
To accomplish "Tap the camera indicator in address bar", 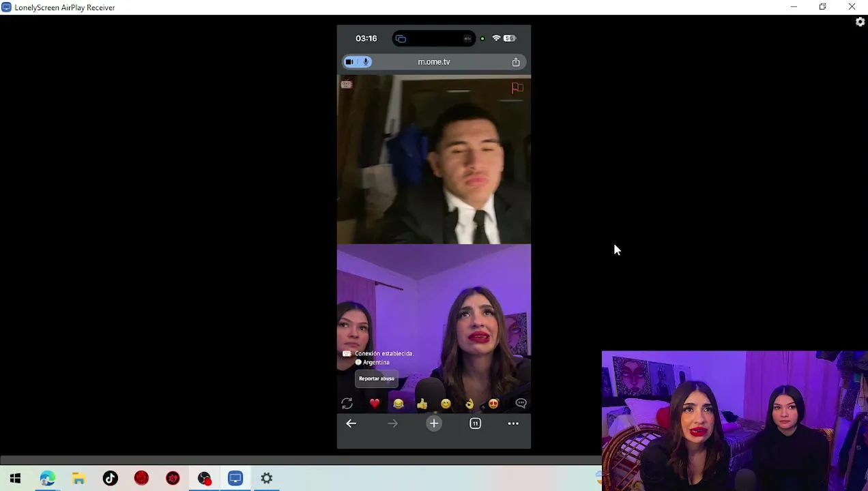I will (349, 62).
